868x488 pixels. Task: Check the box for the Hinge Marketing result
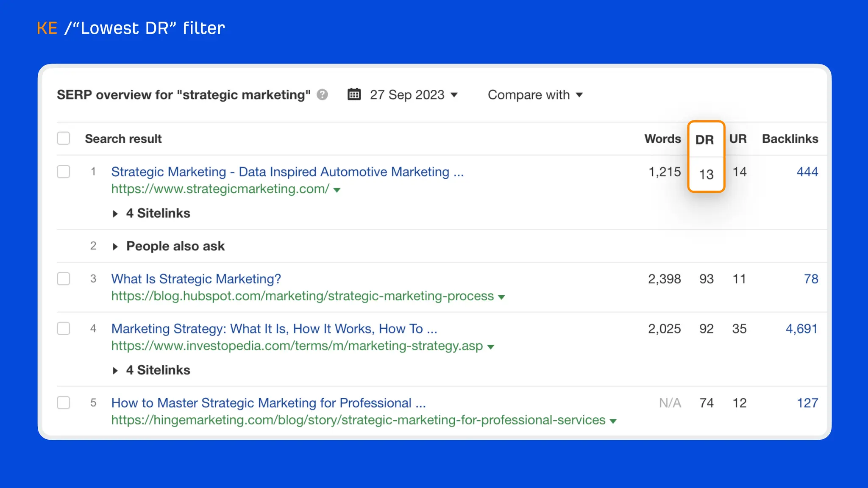click(64, 402)
